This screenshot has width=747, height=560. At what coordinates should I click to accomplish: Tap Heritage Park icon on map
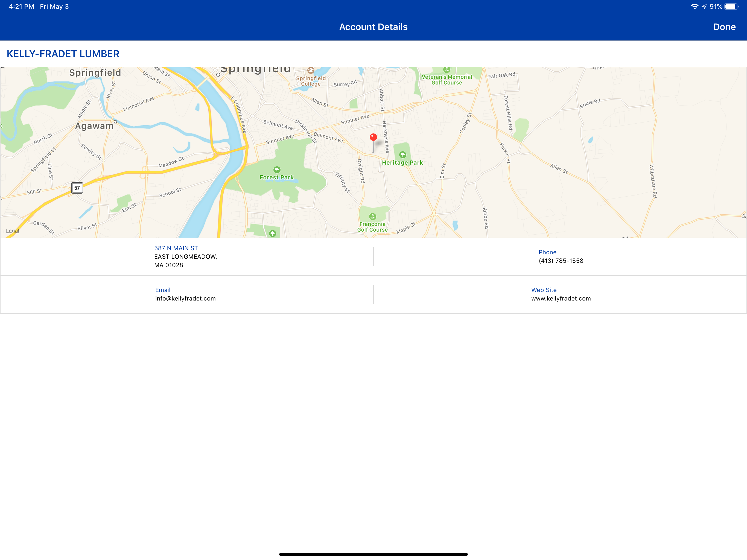402,155
